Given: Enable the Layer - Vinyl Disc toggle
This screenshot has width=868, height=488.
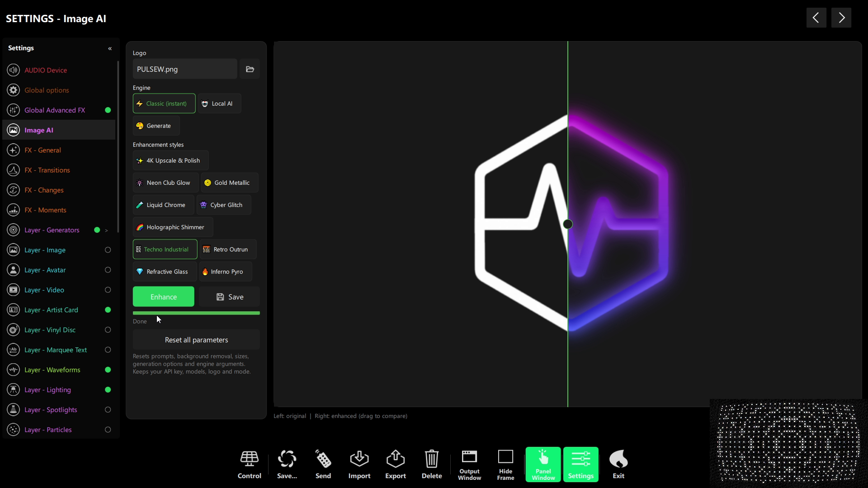Looking at the screenshot, I should point(108,330).
